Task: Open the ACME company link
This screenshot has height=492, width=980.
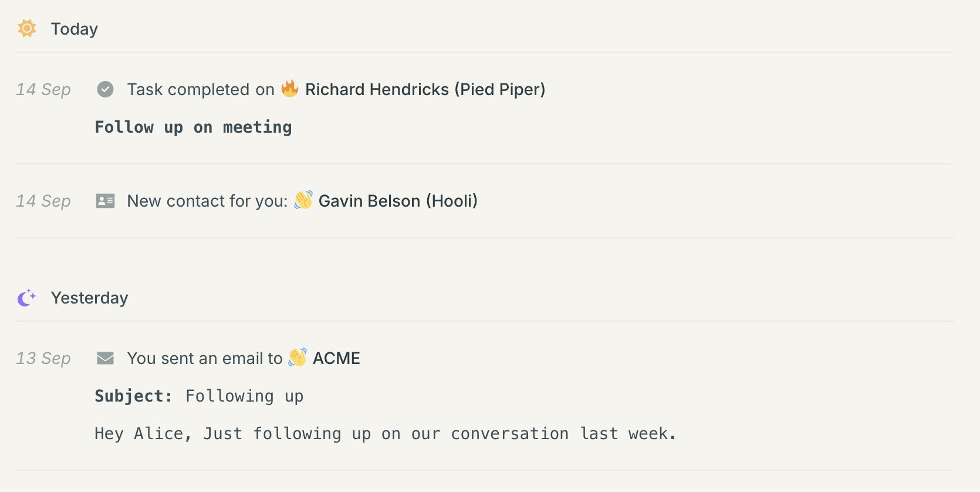Action: click(336, 358)
